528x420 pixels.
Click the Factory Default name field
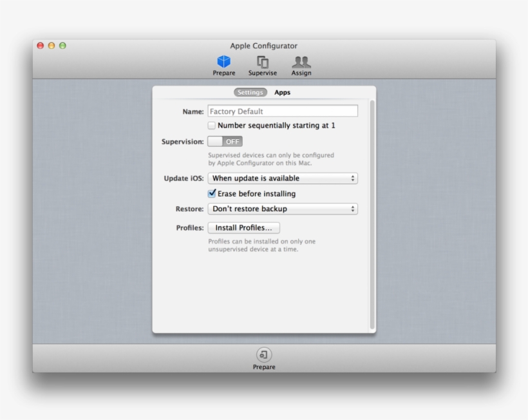pyautogui.click(x=283, y=111)
